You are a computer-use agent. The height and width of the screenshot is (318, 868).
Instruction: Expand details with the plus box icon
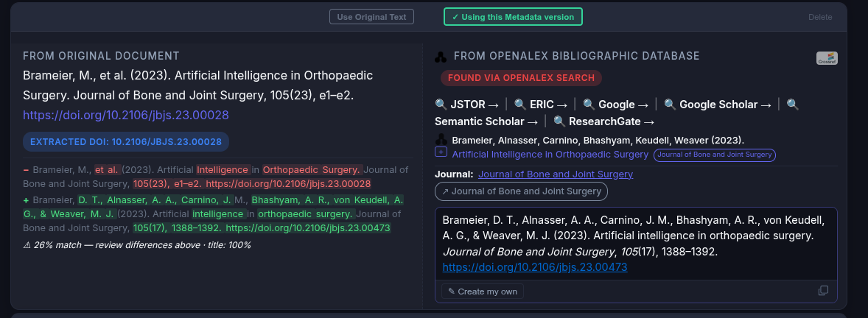click(441, 152)
